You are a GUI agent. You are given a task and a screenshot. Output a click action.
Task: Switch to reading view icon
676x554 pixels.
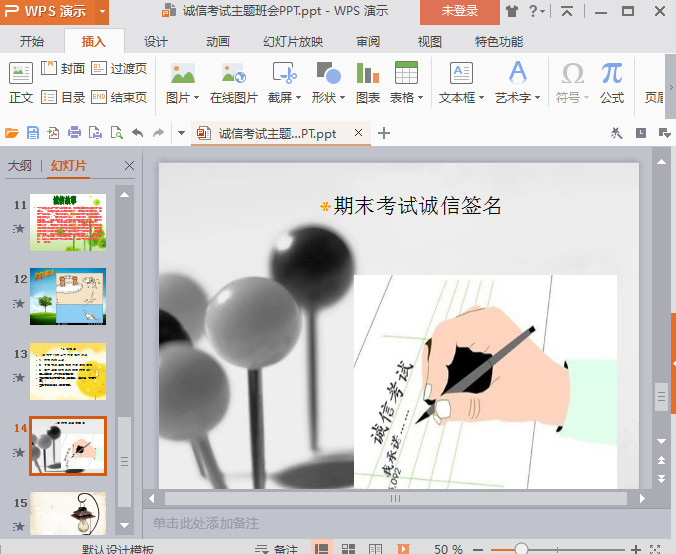pos(376,548)
